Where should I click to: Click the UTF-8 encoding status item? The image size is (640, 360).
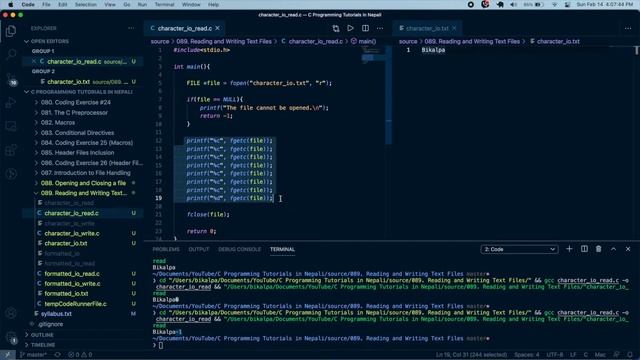pyautogui.click(x=555, y=355)
